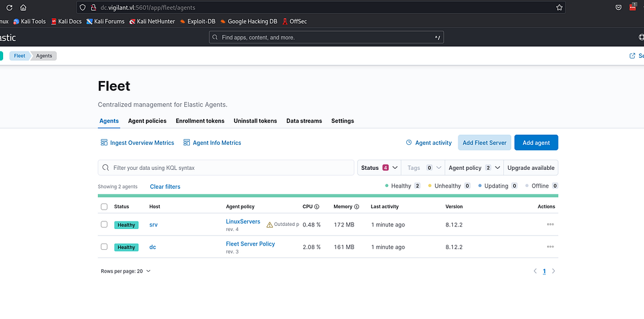Click the 161 MB memory value for dc
The image size is (644, 319).
coord(344,247)
